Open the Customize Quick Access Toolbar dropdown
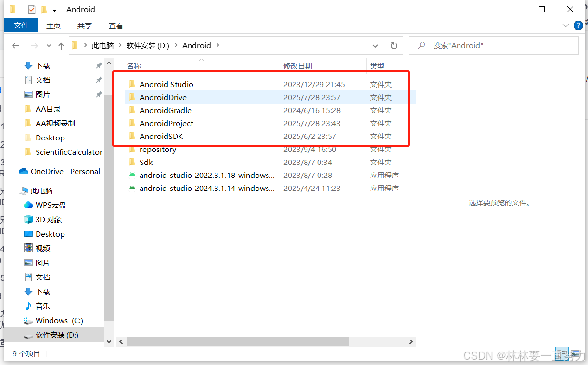Image resolution: width=588 pixels, height=365 pixels. [55, 10]
